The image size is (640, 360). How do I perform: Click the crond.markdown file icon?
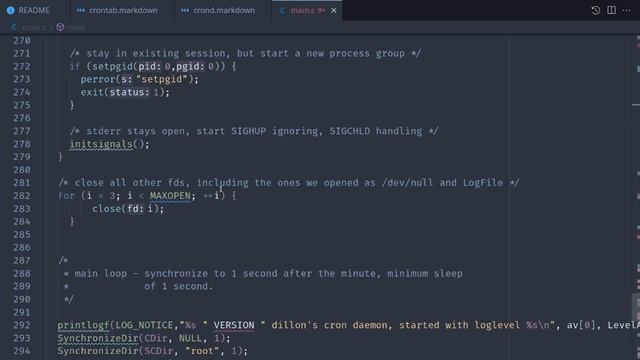(x=184, y=11)
